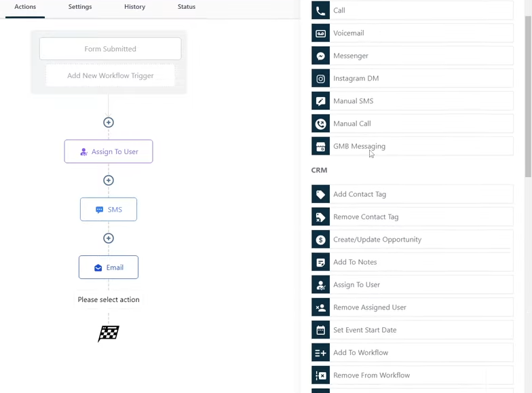This screenshot has width=532, height=393.
Task: Open the Form Submitted trigger
Action: (110, 49)
